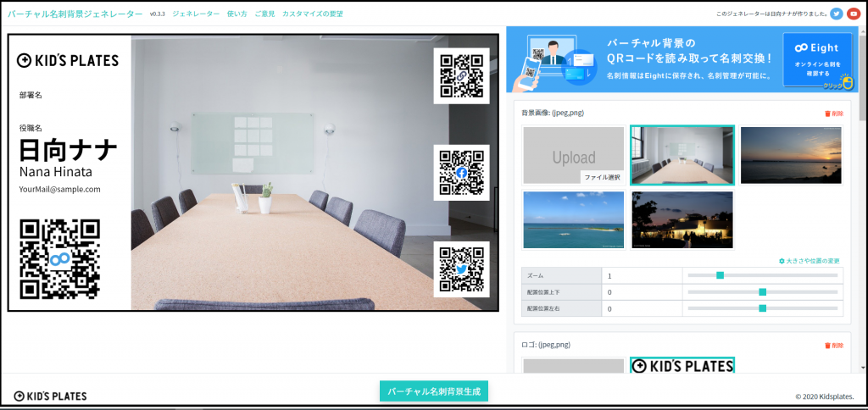Adjust the 配置位置左右 slider
The height and width of the screenshot is (410, 868).
[763, 308]
